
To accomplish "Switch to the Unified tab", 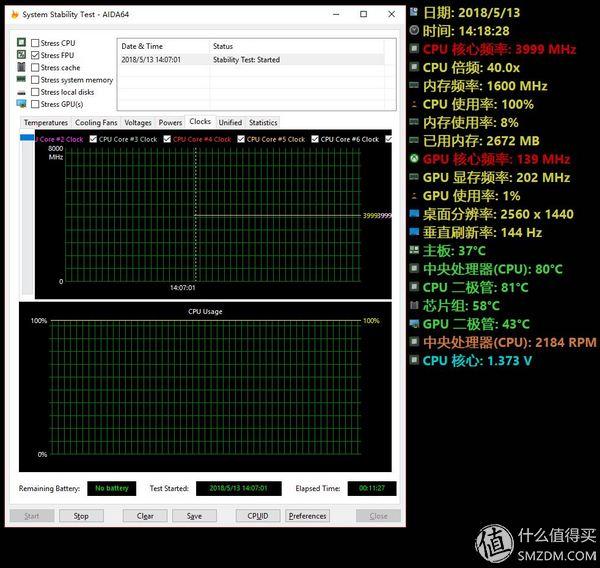I will point(230,122).
